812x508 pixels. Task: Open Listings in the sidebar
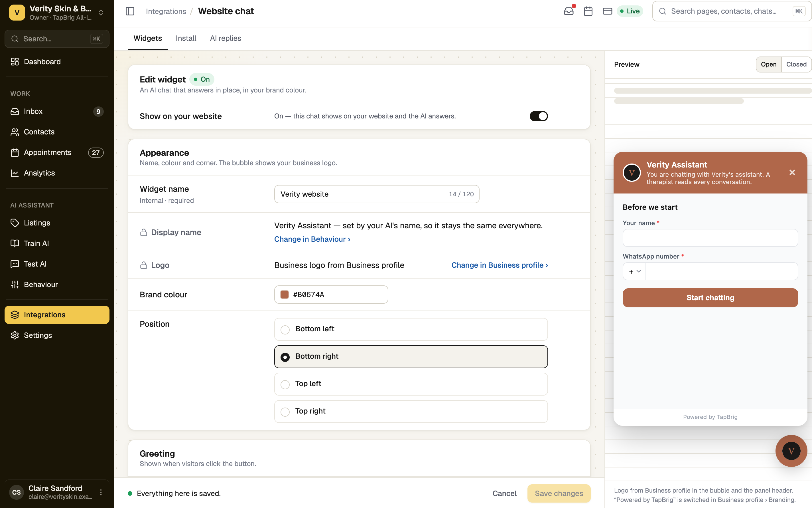click(57, 223)
